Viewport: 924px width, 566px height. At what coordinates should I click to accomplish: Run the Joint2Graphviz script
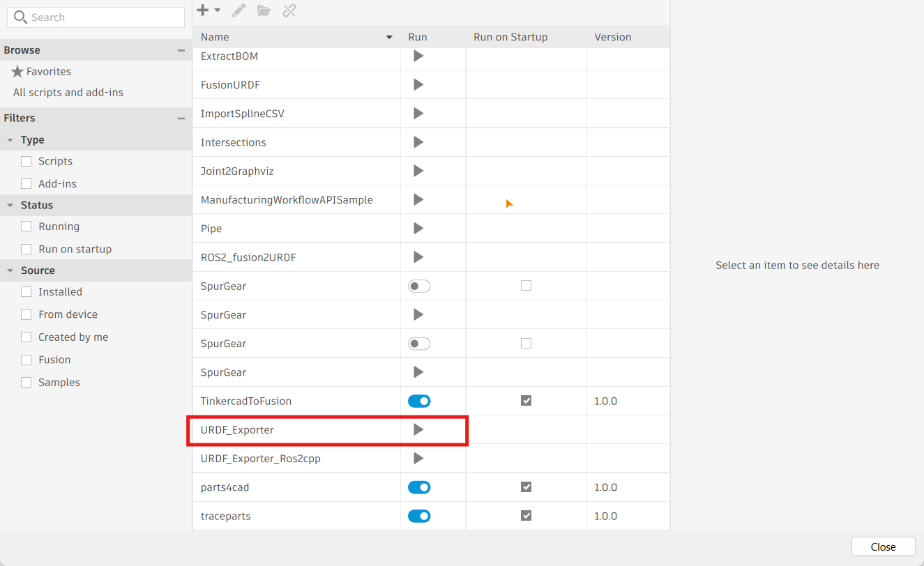418,171
